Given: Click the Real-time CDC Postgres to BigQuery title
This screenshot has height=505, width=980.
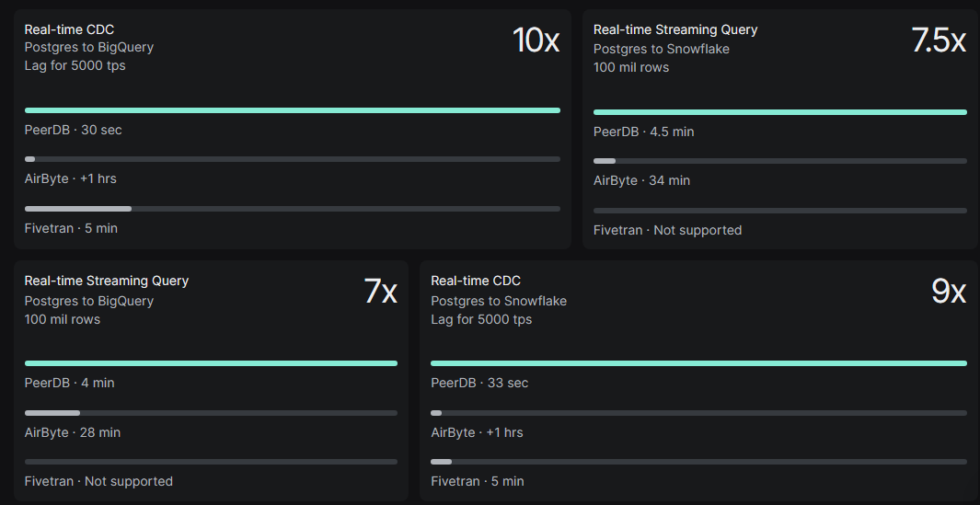Looking at the screenshot, I should (x=69, y=29).
